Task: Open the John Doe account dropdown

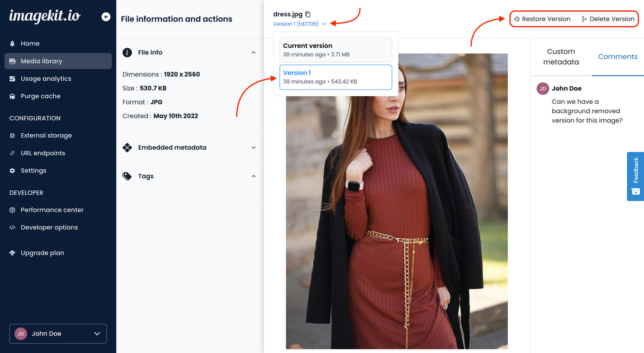Action: [58, 334]
